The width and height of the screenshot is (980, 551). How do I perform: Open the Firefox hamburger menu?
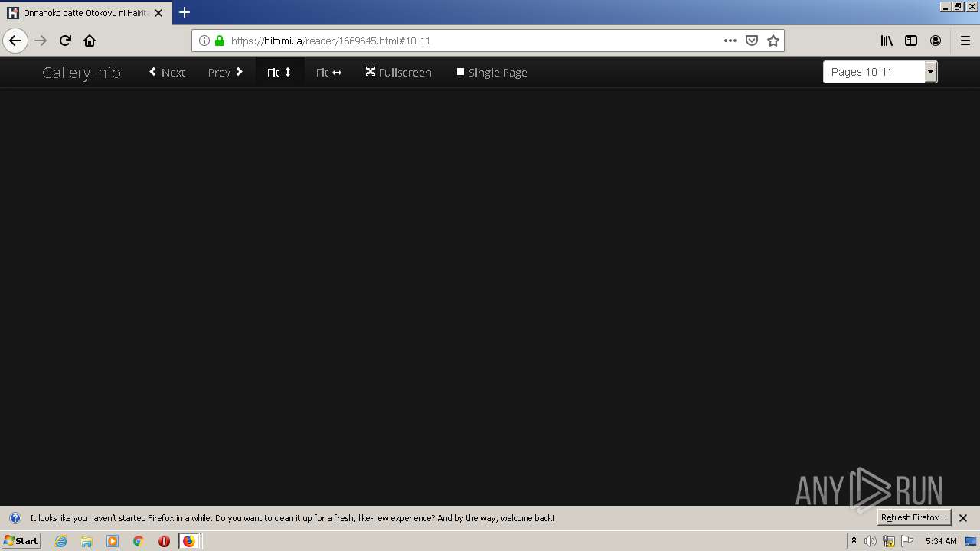pyautogui.click(x=965, y=41)
